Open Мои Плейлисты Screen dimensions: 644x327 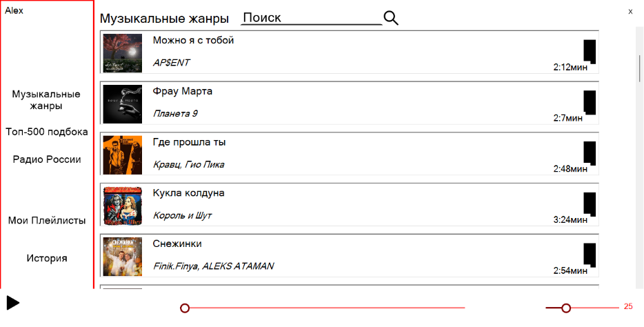[47, 221]
